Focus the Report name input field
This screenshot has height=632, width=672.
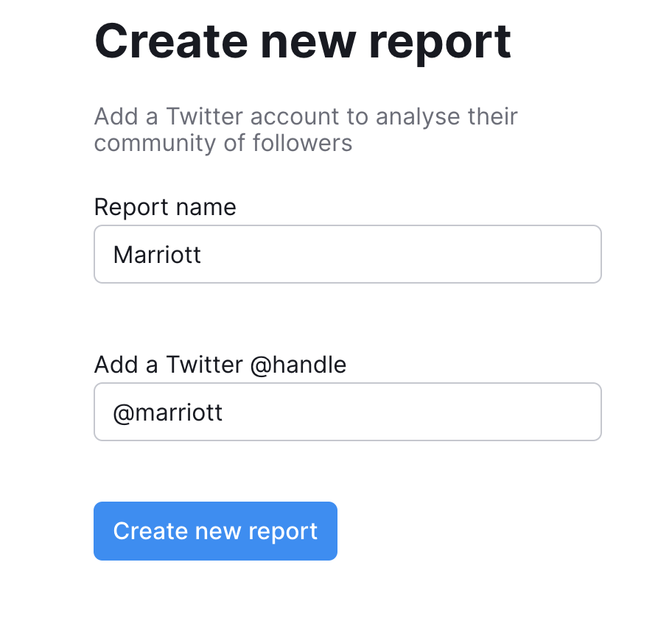(347, 254)
